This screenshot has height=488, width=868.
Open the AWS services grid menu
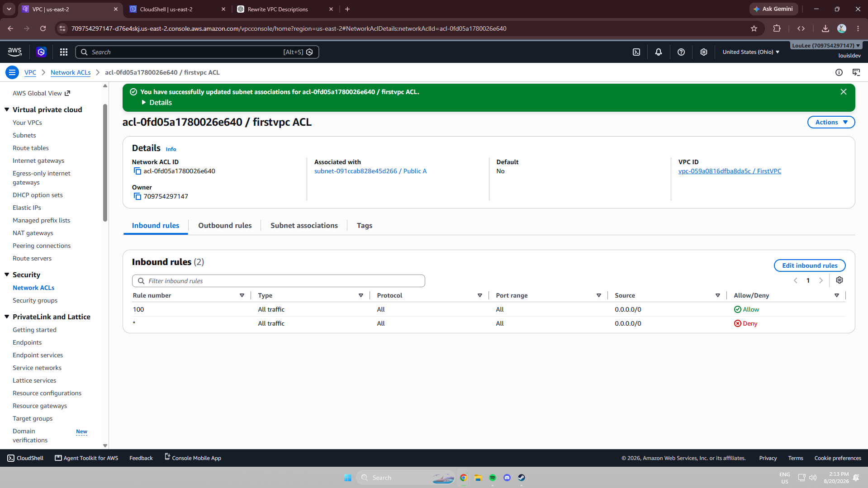64,52
